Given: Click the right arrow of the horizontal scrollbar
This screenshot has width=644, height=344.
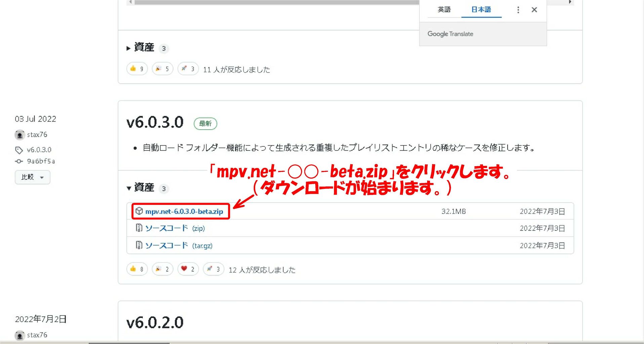Looking at the screenshot, I should coord(570,2).
